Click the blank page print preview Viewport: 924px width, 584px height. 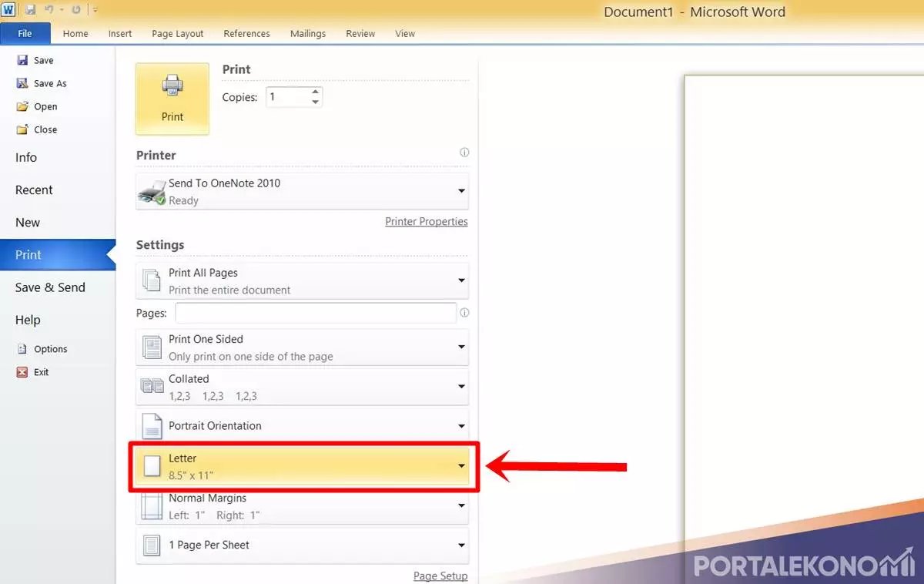pyautogui.click(x=804, y=329)
